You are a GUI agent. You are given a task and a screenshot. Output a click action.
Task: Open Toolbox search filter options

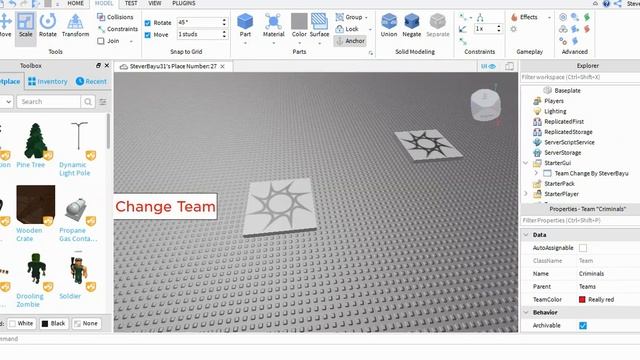click(103, 102)
